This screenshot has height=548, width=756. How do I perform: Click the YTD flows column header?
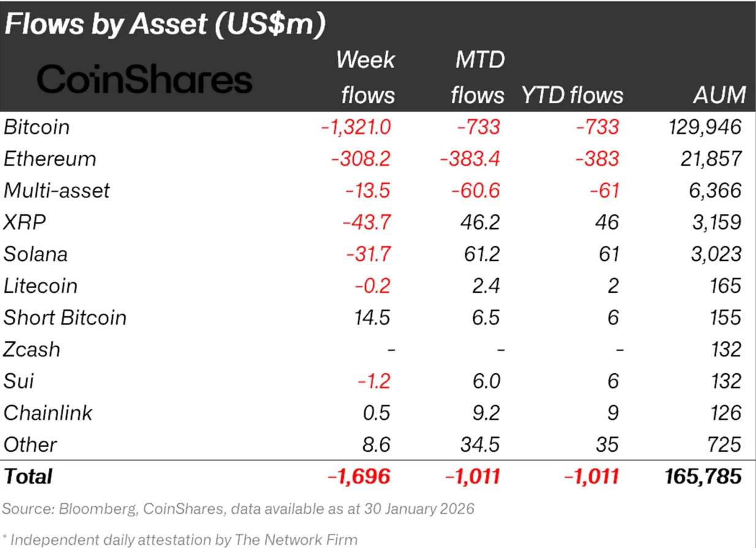(572, 95)
